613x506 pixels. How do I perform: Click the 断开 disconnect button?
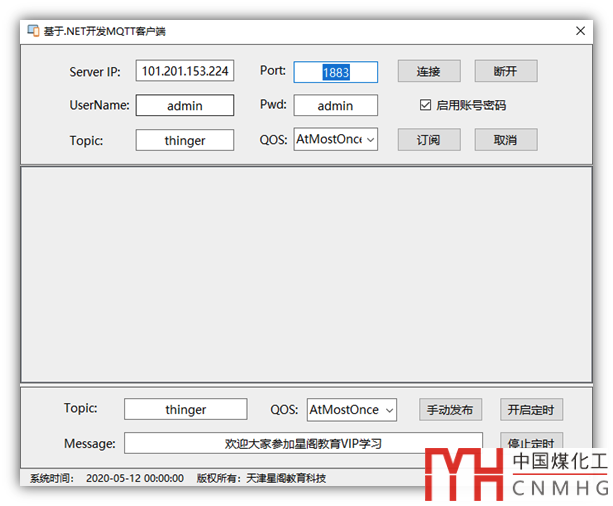506,71
